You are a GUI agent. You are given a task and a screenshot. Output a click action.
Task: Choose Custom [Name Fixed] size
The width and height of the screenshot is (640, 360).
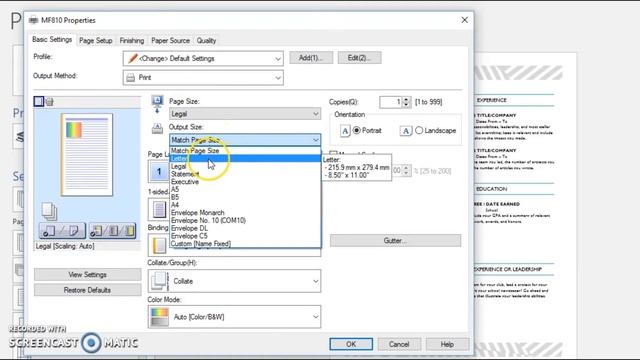pyautogui.click(x=245, y=244)
